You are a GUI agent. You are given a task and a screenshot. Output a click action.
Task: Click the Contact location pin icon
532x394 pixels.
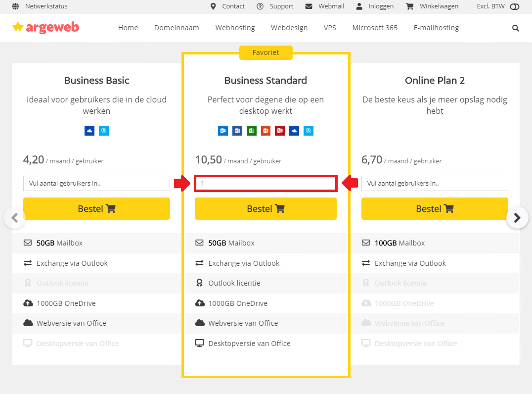click(x=213, y=6)
